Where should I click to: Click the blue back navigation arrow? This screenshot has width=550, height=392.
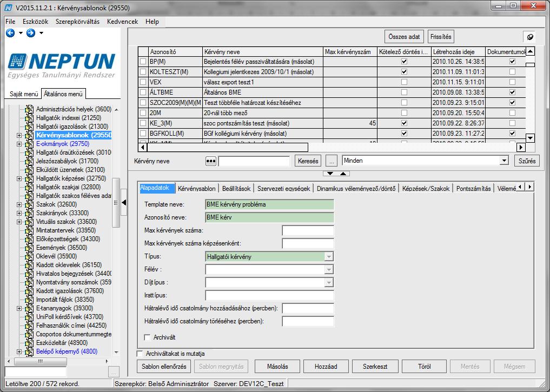pos(10,33)
